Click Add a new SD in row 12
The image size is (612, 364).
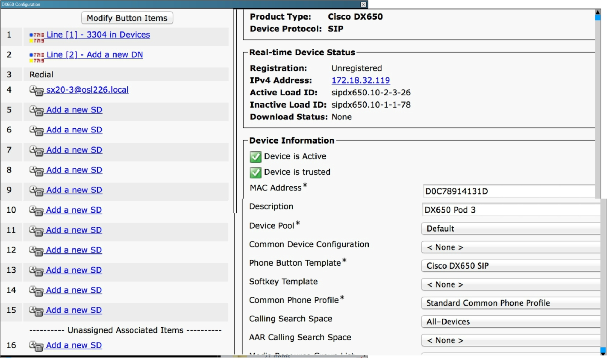tap(74, 250)
